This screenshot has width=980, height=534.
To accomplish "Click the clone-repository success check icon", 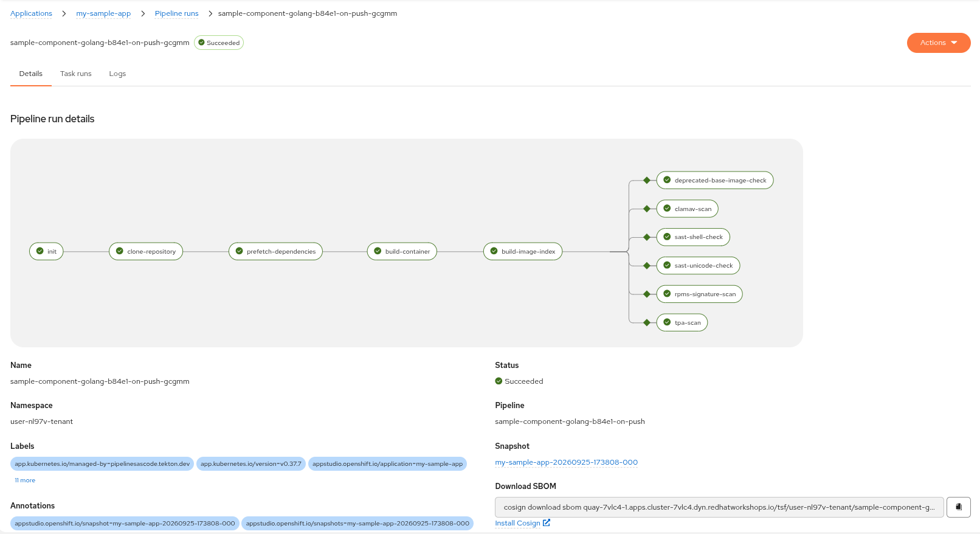I will click(x=120, y=251).
